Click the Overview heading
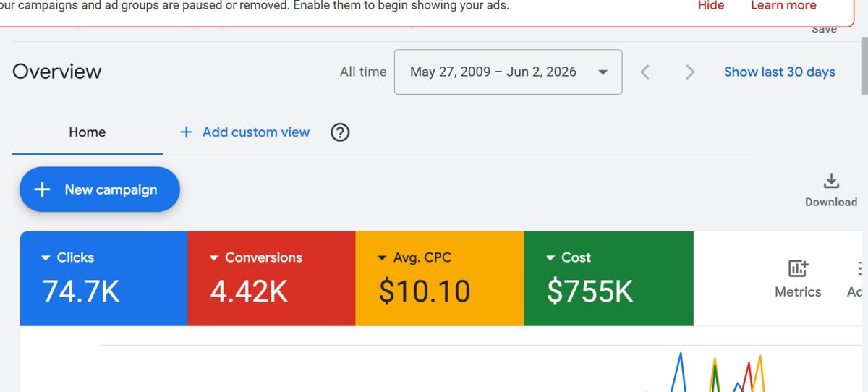Screen dimensions: 868x392 57,72
